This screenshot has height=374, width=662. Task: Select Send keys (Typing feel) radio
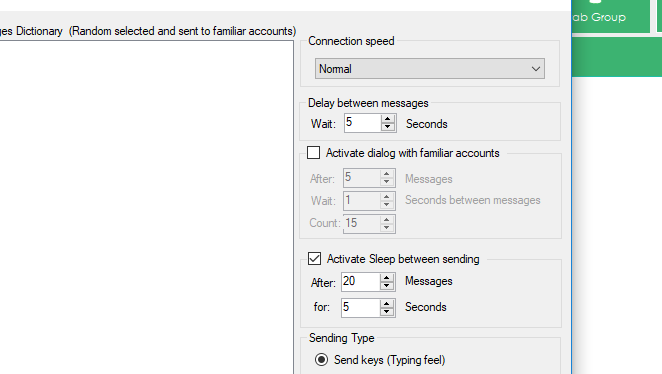321,360
